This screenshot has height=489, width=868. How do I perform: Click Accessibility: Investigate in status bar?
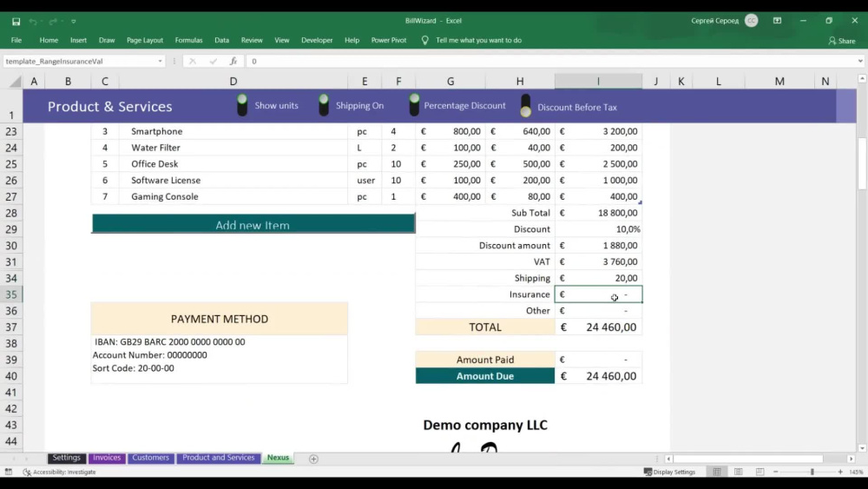[x=59, y=472]
